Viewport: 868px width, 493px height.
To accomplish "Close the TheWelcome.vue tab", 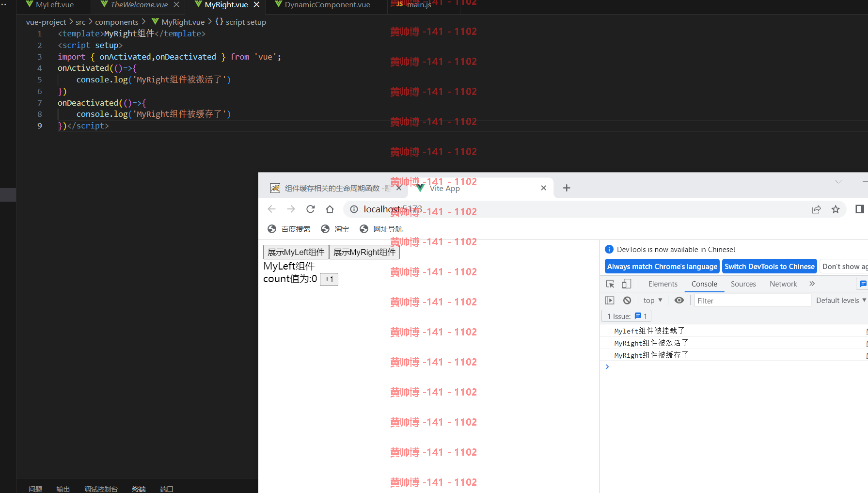I will point(176,5).
